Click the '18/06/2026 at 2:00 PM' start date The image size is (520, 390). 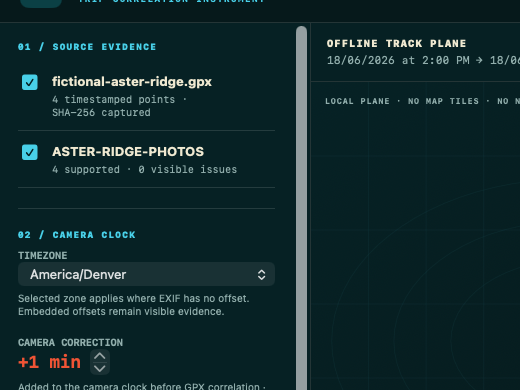(x=398, y=60)
